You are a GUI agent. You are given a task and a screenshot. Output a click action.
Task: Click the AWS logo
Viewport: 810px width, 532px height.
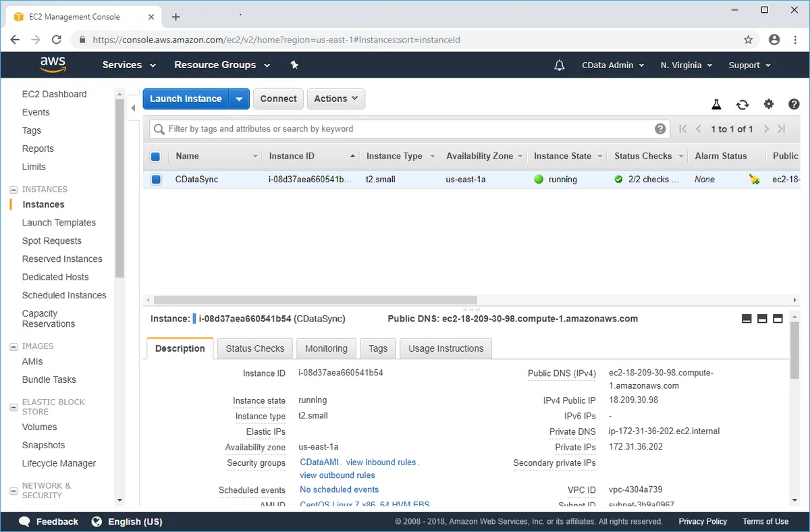[x=53, y=64]
